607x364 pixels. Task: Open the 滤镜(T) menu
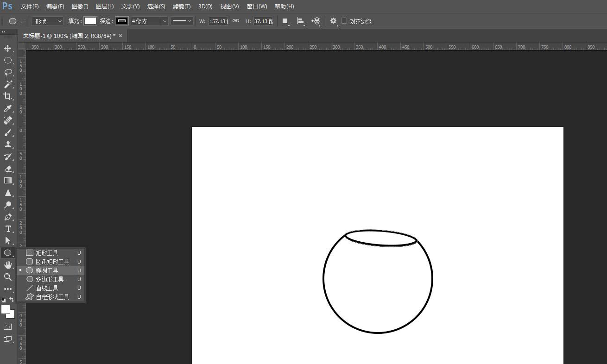click(x=181, y=6)
